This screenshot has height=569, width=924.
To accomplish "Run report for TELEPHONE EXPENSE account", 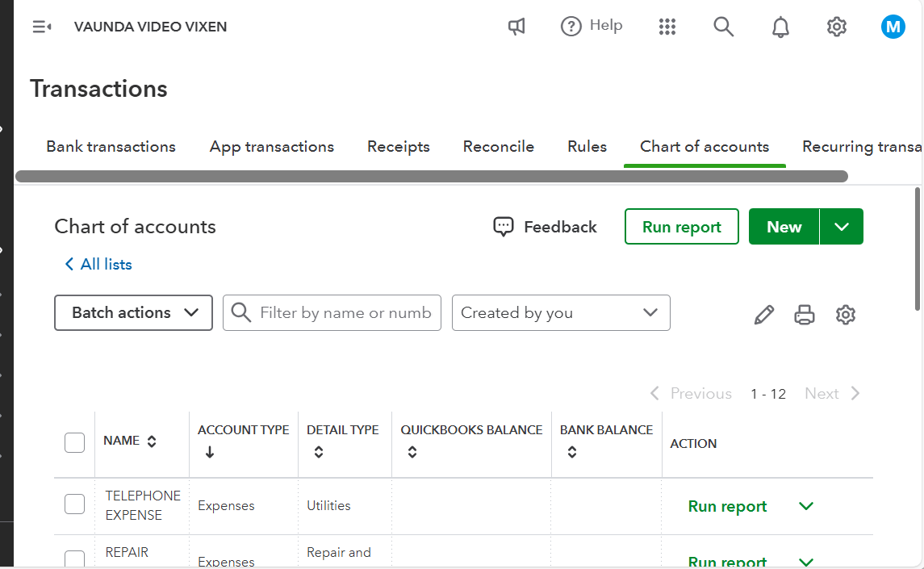I will (x=727, y=507).
